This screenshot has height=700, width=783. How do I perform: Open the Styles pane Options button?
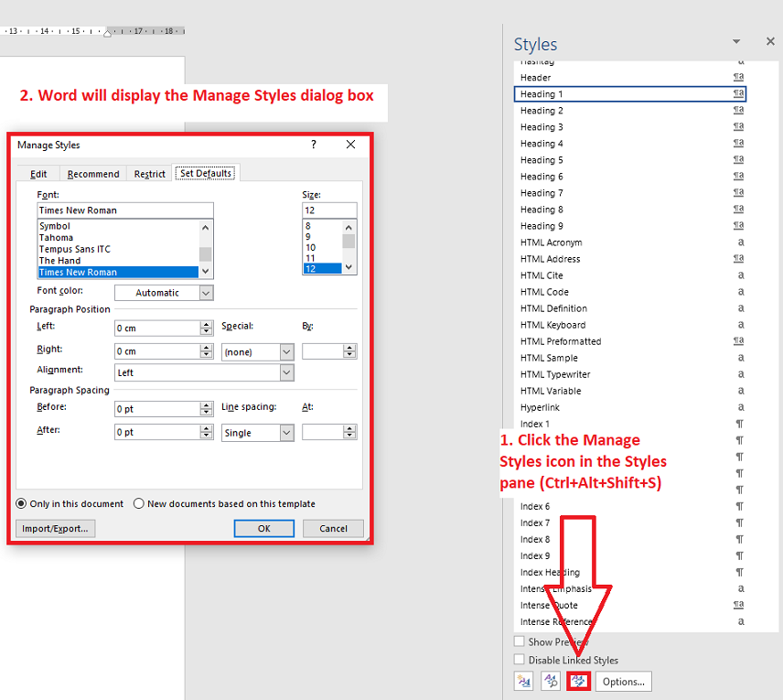click(x=623, y=681)
